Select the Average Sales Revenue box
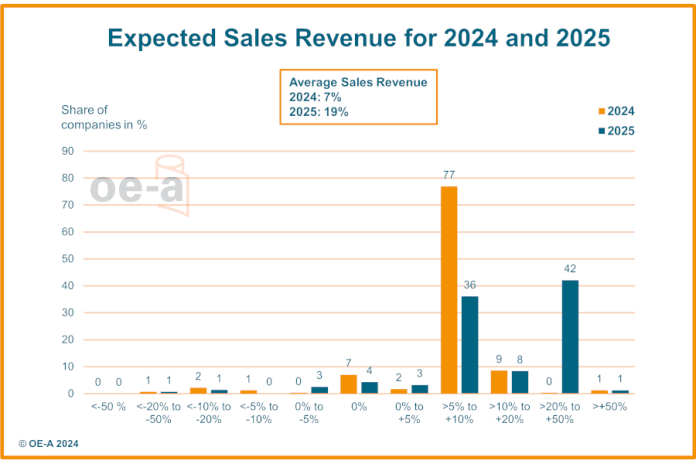Viewport: 696px width, 464px height. (x=357, y=97)
